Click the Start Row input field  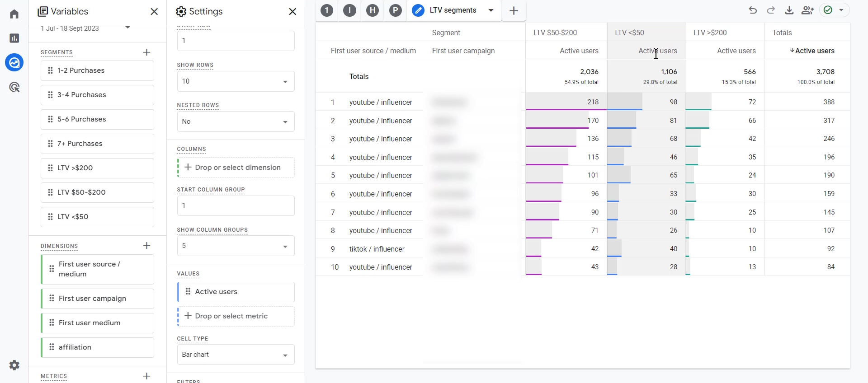pos(236,41)
